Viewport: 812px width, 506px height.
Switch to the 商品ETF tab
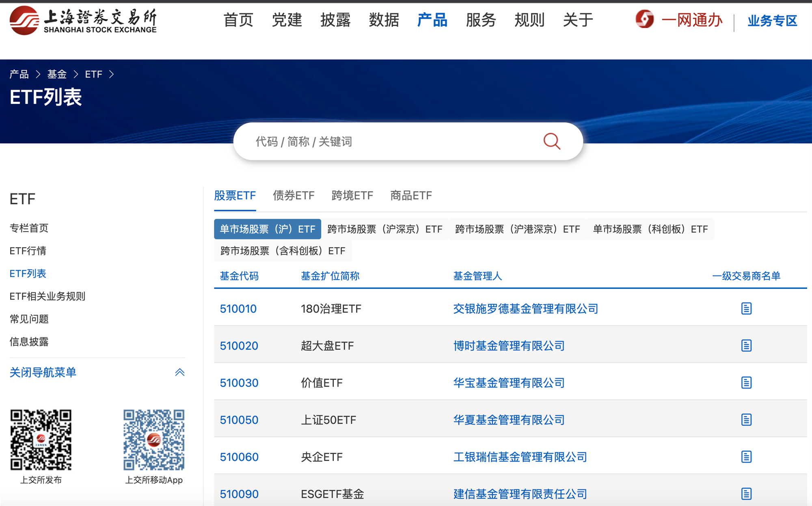pos(411,196)
